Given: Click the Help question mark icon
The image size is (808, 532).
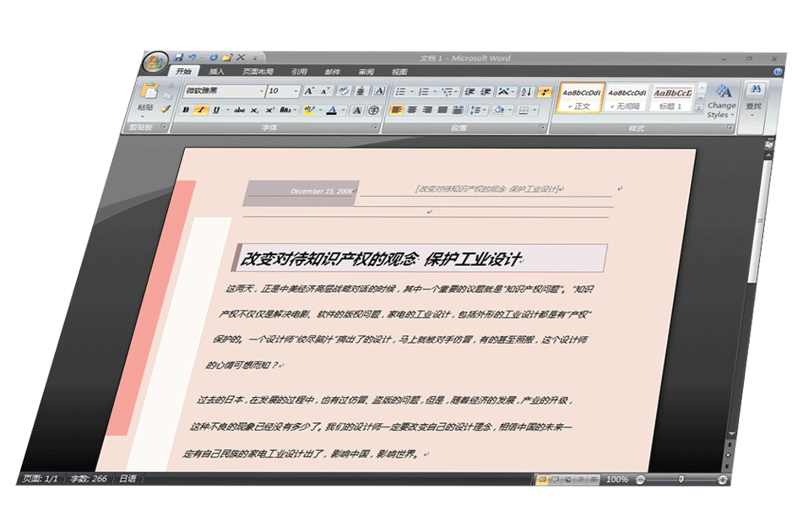Looking at the screenshot, I should (777, 72).
